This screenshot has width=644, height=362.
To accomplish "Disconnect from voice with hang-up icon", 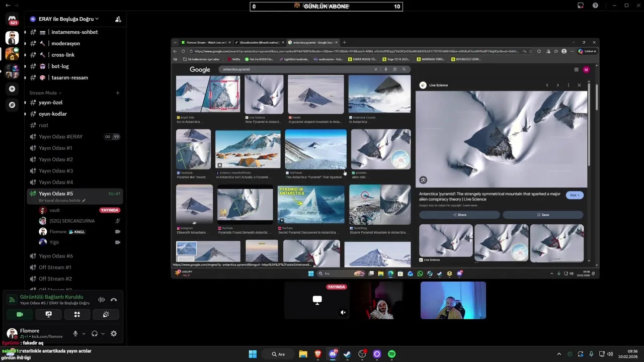I will (114, 300).
